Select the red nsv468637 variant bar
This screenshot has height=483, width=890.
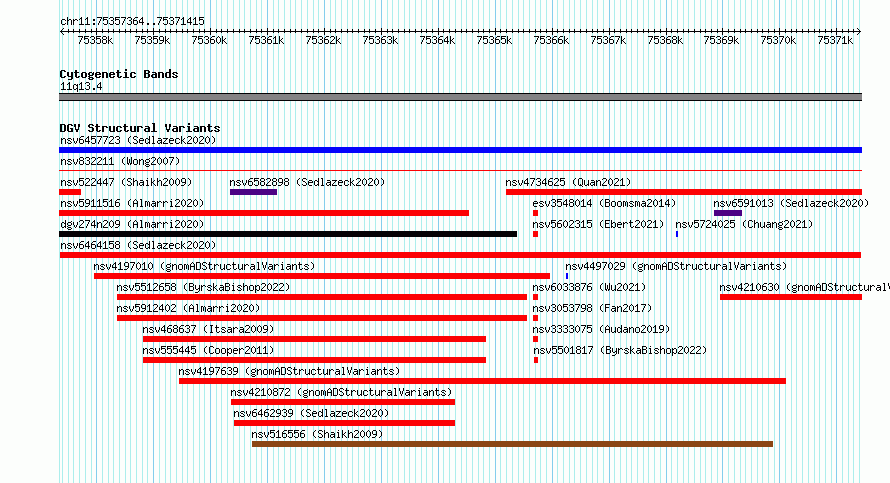[x=314, y=339]
